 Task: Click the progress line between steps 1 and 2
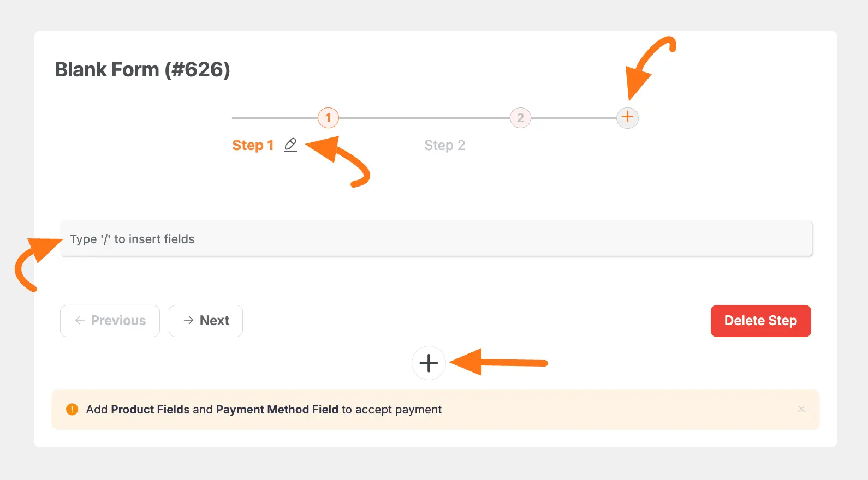coord(424,118)
